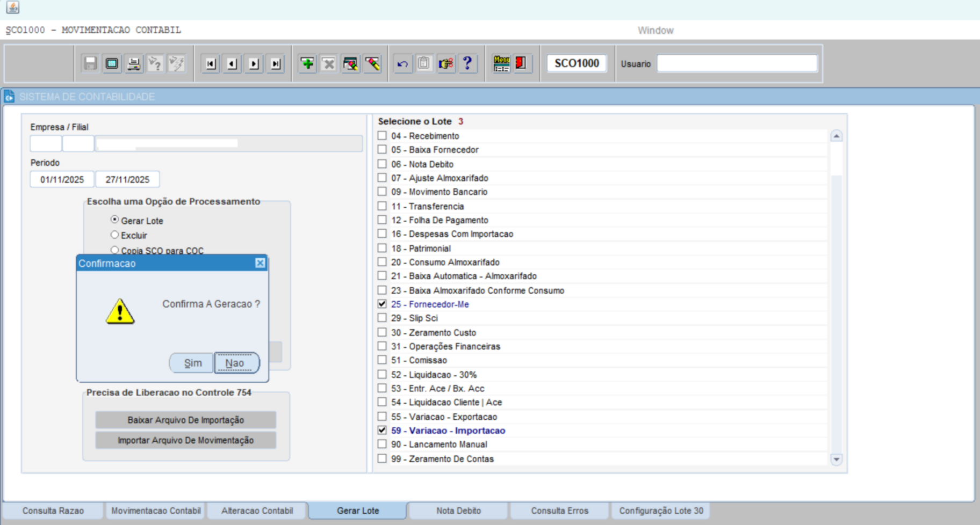Viewport: 980px width, 525px height.
Task: Switch to the Consulta Erros tab
Action: 559,511
